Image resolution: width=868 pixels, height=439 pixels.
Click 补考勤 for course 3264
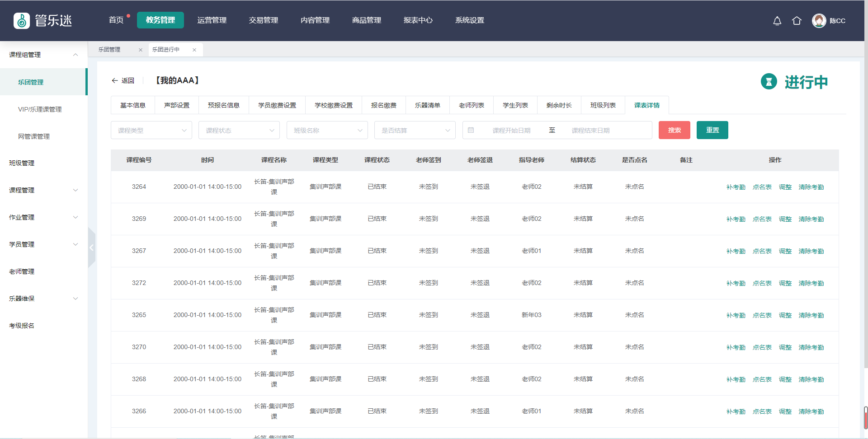(x=736, y=187)
